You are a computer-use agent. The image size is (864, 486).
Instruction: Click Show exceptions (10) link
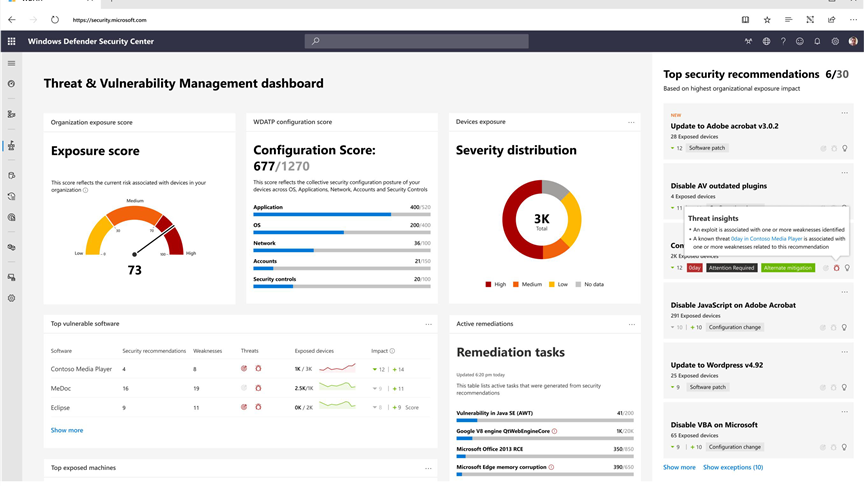[733, 467]
